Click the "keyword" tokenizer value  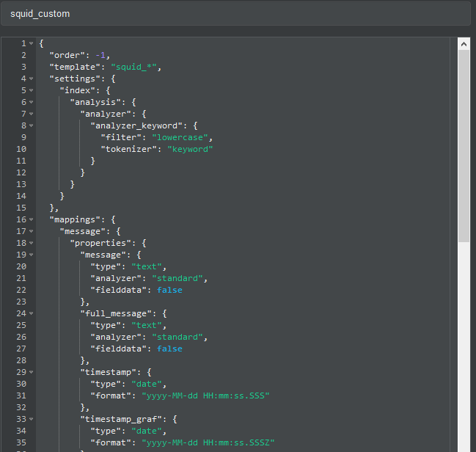click(x=190, y=149)
